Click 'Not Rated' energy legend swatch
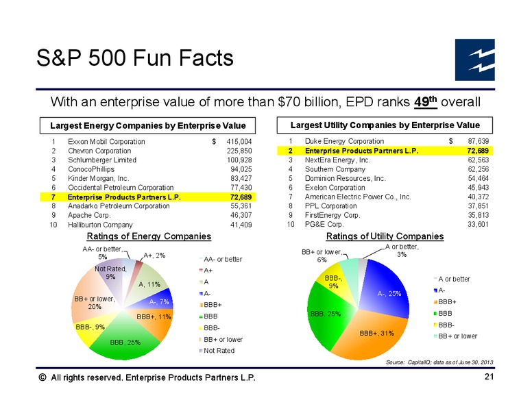 click(200, 351)
